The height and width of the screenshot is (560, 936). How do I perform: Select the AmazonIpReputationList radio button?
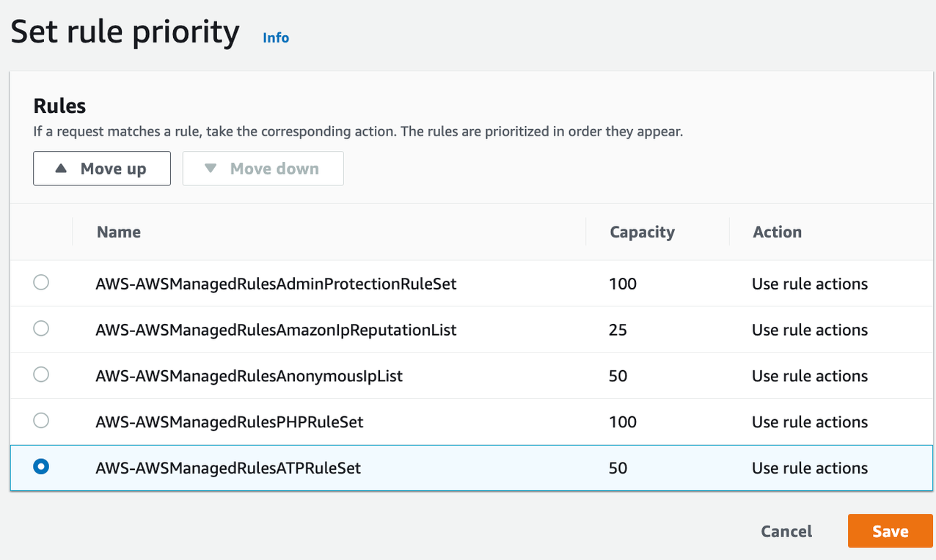tap(41, 328)
